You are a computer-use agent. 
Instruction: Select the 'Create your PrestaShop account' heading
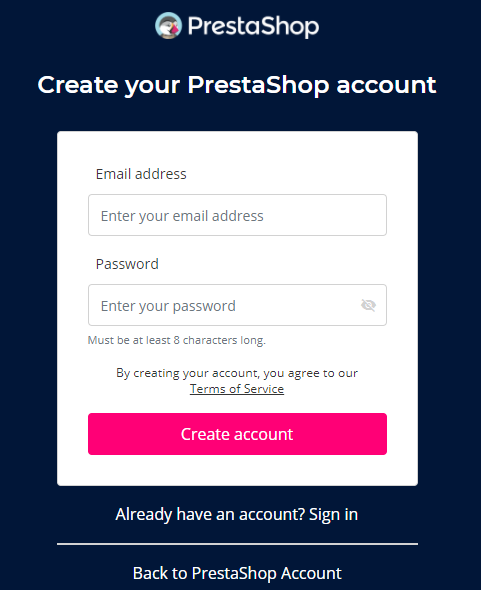237,85
